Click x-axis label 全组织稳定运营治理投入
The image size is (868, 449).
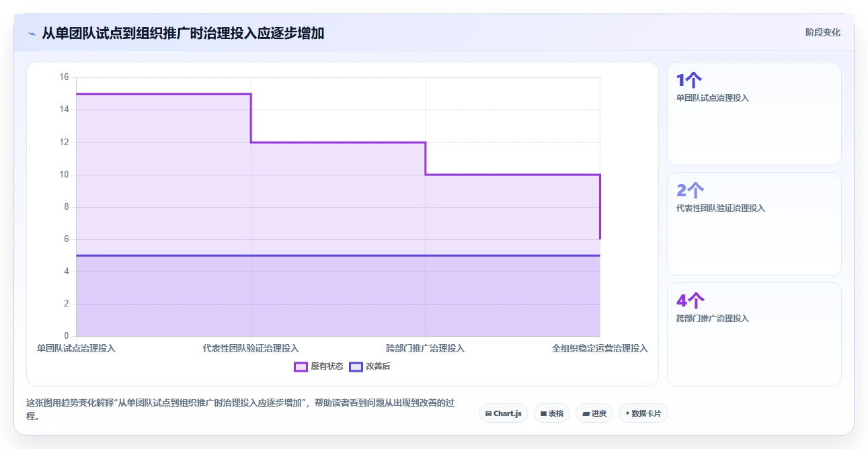tap(600, 348)
